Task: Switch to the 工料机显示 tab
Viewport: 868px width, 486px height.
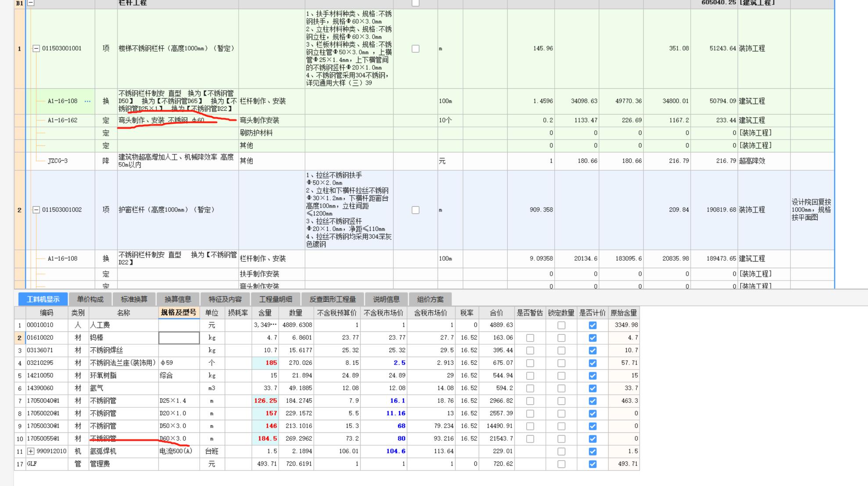Action: [x=43, y=299]
